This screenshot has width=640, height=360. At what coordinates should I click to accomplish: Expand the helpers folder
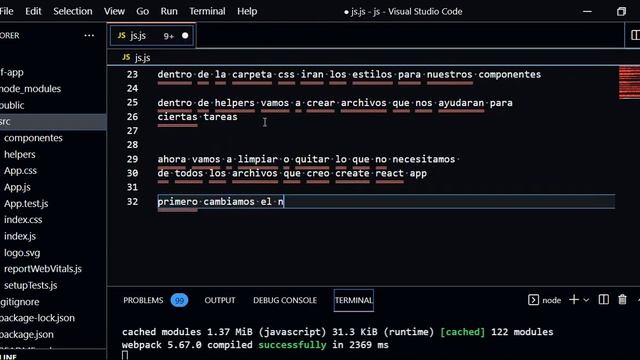point(20,154)
